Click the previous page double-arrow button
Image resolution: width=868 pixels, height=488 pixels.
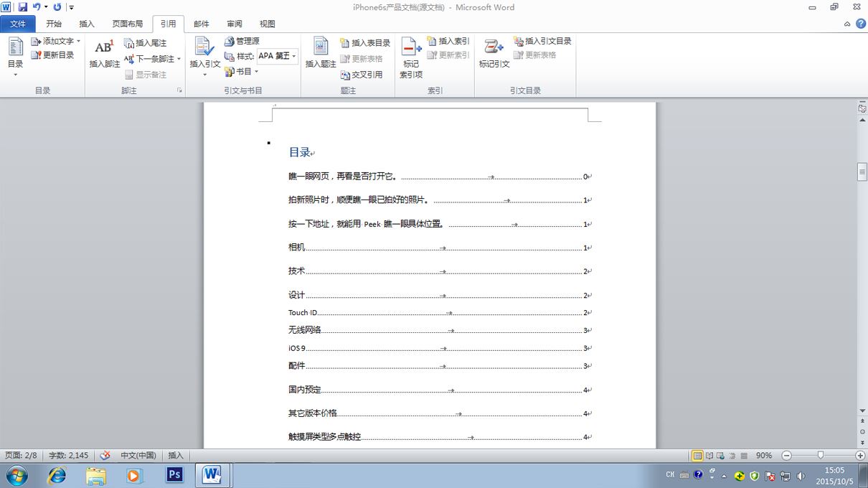pos(862,423)
